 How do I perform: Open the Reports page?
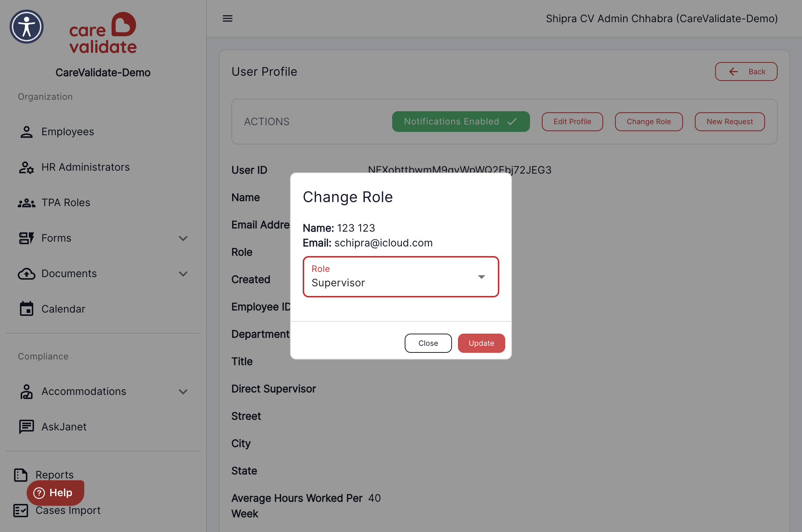(55, 474)
